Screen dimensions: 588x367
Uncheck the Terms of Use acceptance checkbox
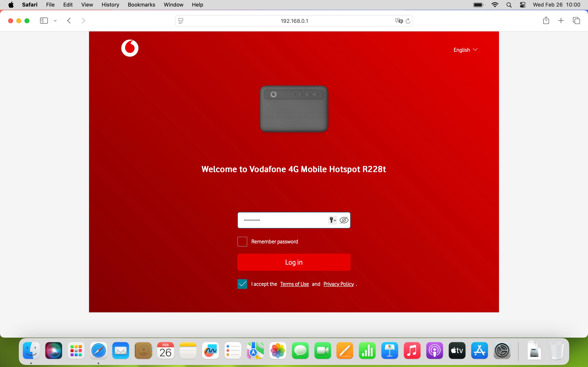242,284
